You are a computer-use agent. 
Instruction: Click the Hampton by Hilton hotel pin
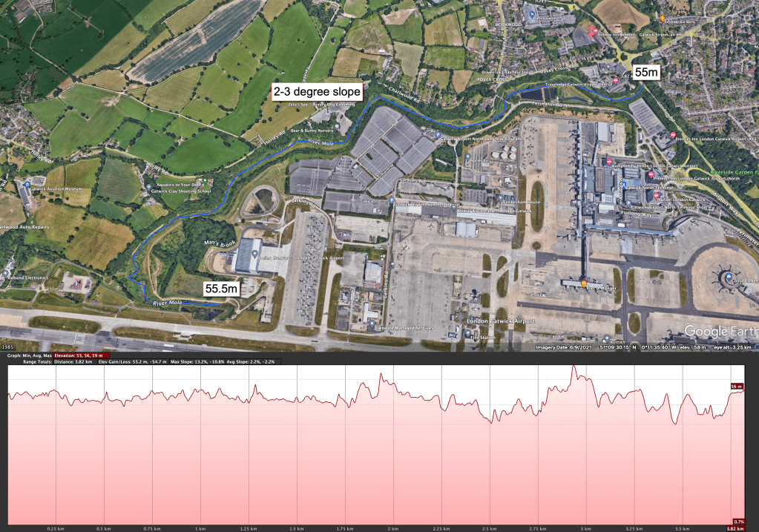611,161
